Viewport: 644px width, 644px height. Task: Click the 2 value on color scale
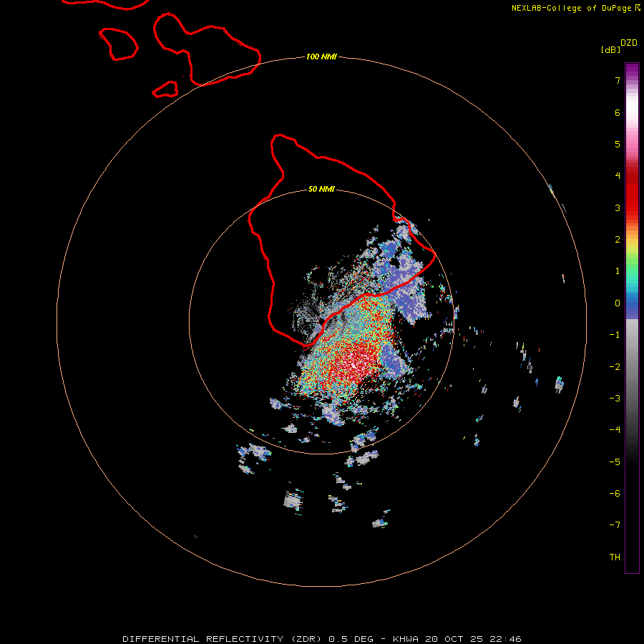618,240
